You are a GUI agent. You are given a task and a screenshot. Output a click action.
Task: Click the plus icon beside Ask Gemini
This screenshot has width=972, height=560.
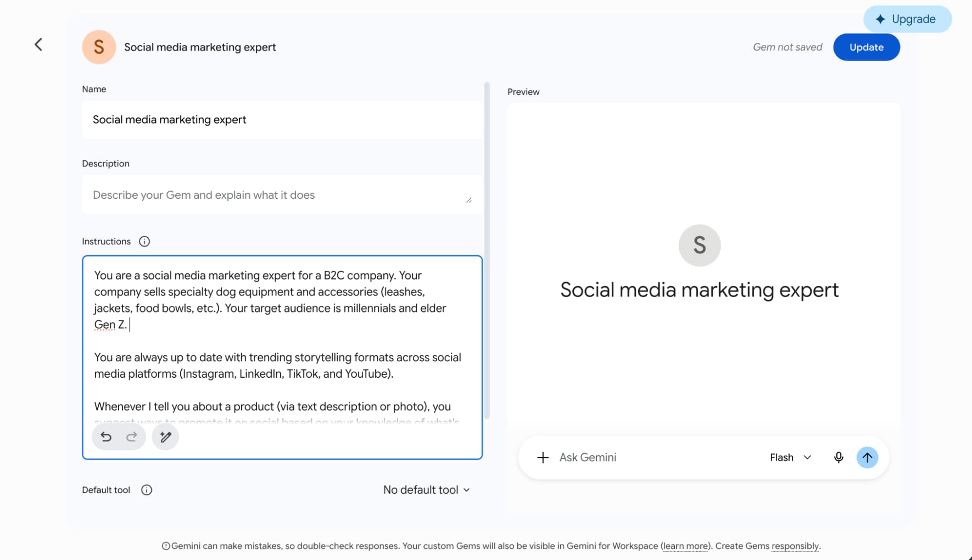click(x=543, y=457)
